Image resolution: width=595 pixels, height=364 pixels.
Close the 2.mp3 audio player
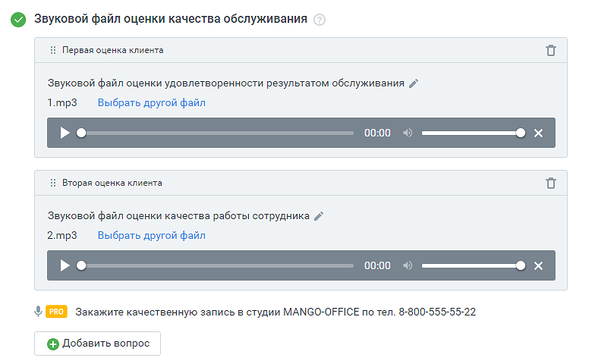click(x=538, y=265)
